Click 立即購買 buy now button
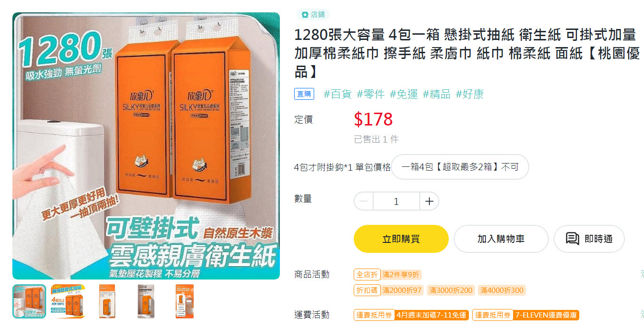This screenshot has width=644, height=328. click(x=401, y=239)
